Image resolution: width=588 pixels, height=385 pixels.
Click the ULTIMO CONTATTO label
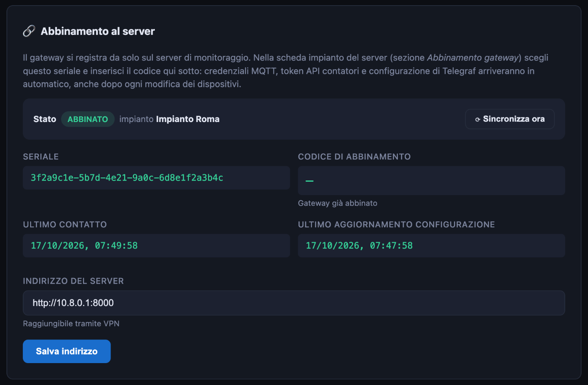[65, 224]
